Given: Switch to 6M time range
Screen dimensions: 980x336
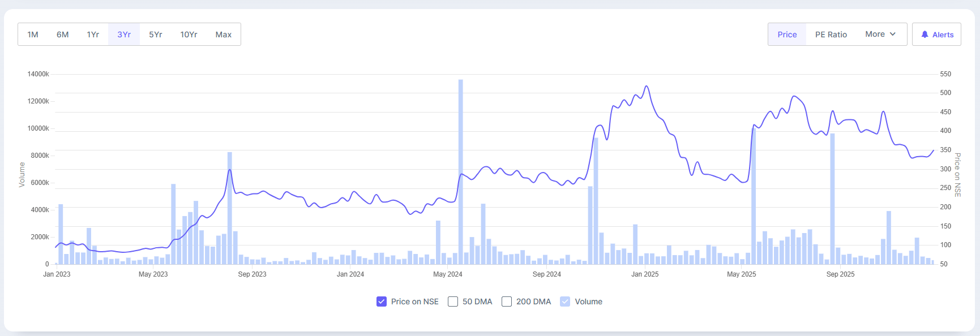Looking at the screenshot, I should (x=63, y=35).
